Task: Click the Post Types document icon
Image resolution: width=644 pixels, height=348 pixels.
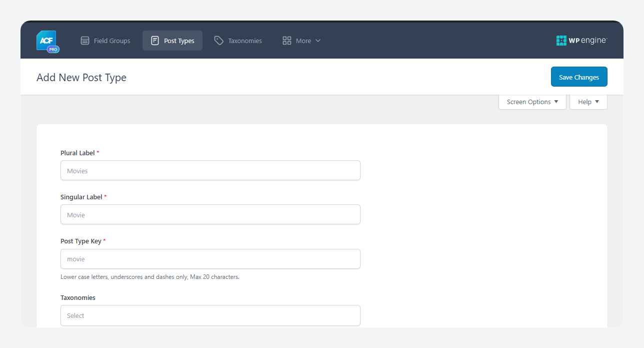Action: pos(155,41)
